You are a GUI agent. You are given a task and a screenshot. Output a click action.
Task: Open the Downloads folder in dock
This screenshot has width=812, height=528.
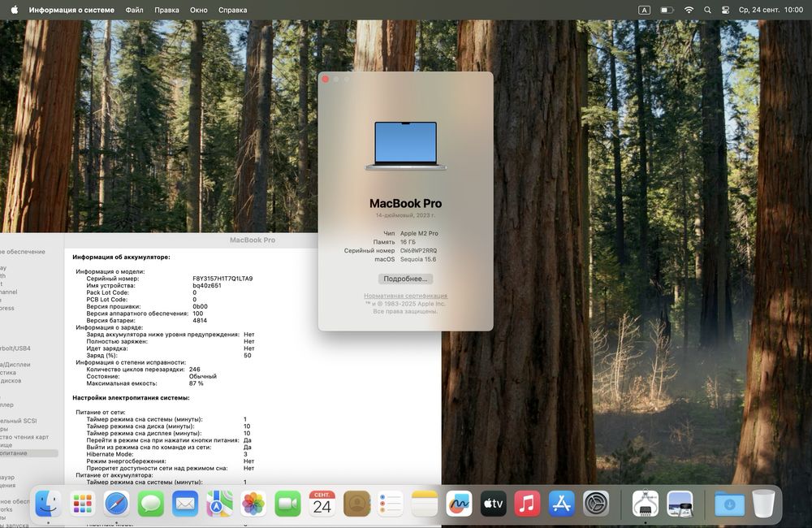pyautogui.click(x=729, y=503)
